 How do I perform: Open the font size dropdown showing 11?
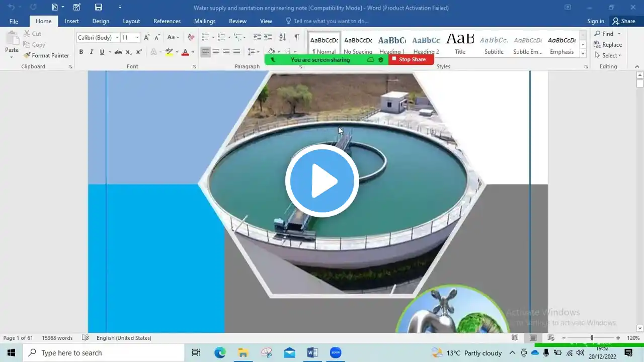point(130,37)
